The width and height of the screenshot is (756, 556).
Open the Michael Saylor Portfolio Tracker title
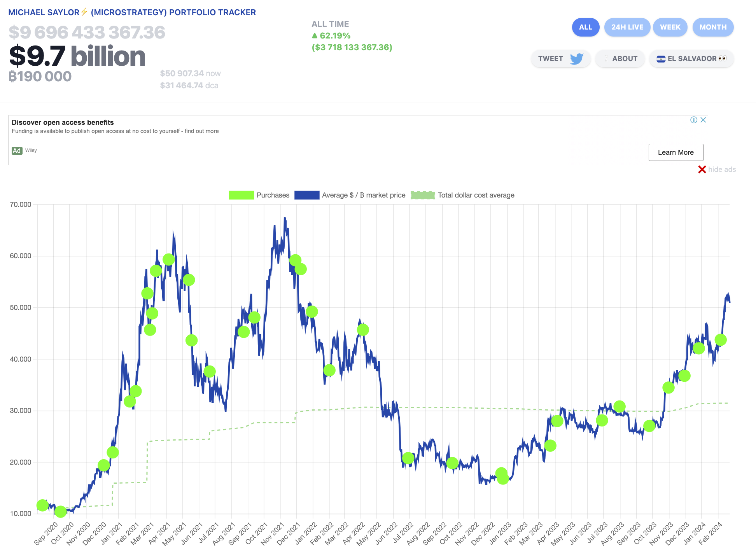click(x=132, y=12)
